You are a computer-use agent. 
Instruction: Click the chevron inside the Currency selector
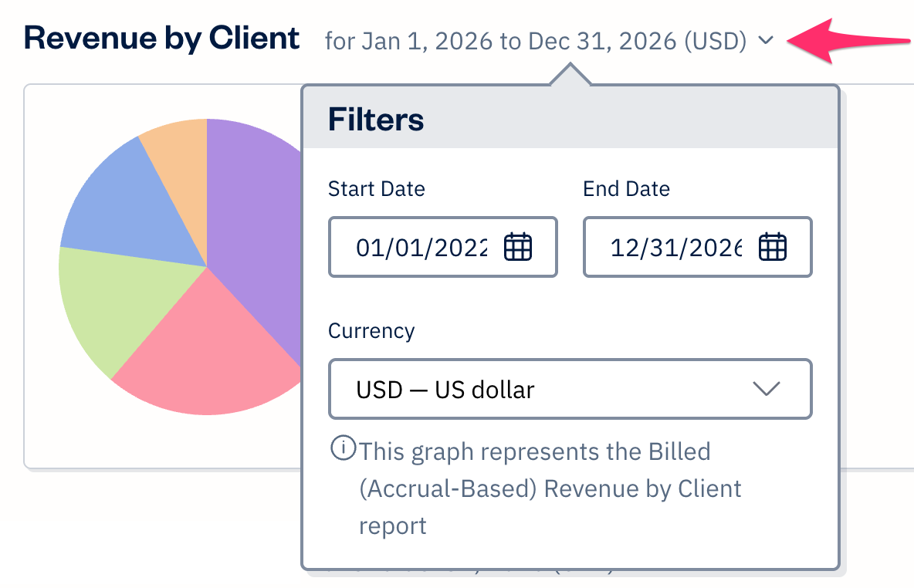767,389
